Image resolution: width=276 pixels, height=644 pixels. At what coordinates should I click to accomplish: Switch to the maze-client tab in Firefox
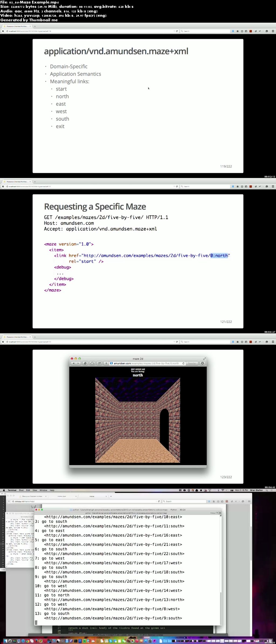(62, 496)
